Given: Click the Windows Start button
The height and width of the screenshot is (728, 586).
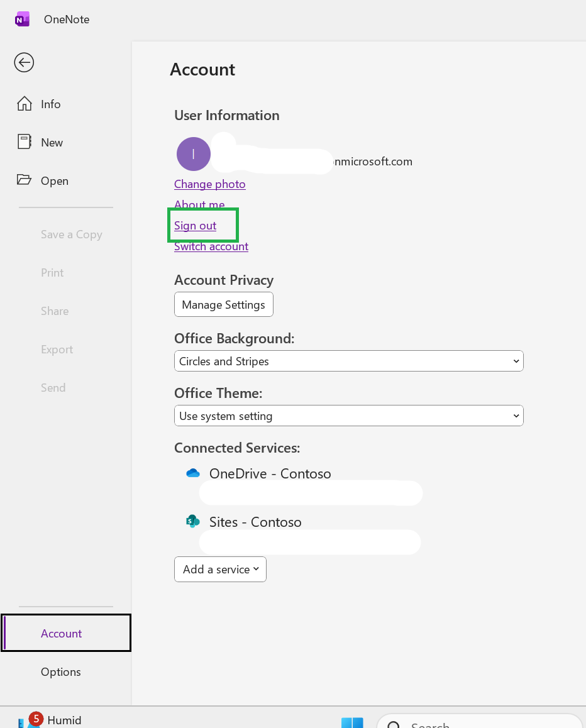Looking at the screenshot, I should (353, 722).
